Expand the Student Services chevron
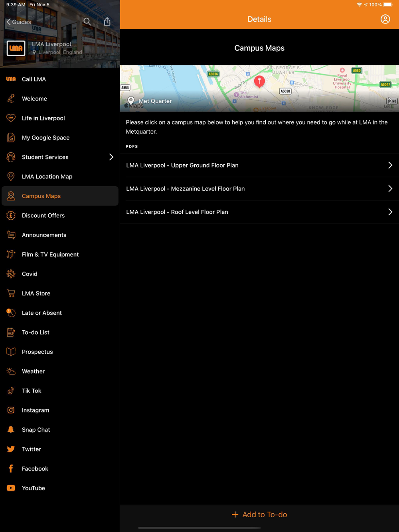 (111, 157)
